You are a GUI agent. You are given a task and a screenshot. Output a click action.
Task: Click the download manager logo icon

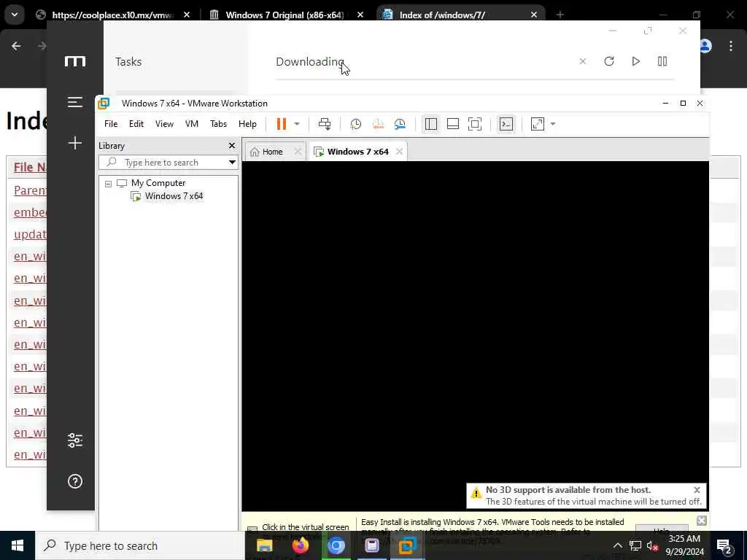point(75,61)
